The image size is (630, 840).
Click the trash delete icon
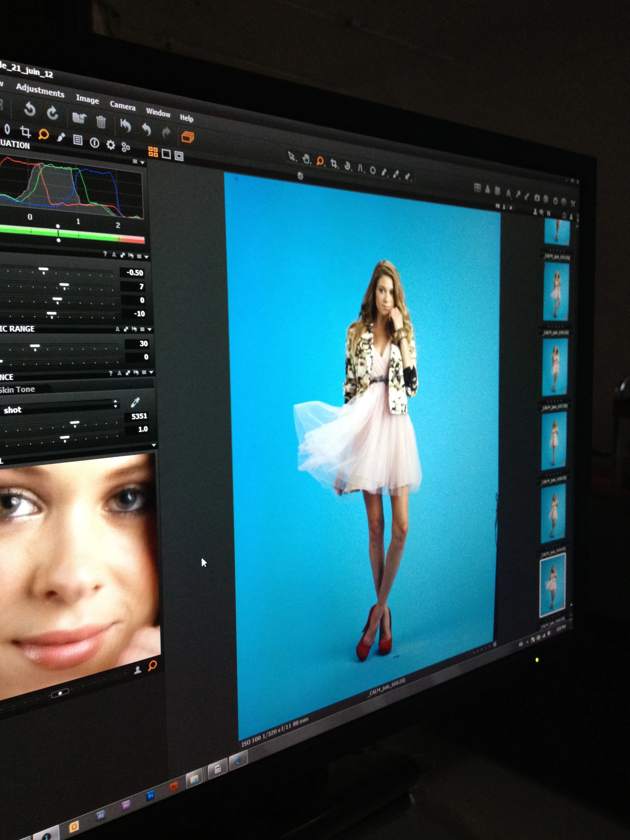[x=101, y=122]
